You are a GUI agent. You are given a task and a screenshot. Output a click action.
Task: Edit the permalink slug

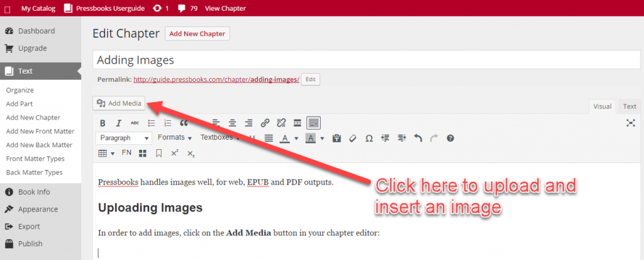pyautogui.click(x=311, y=79)
